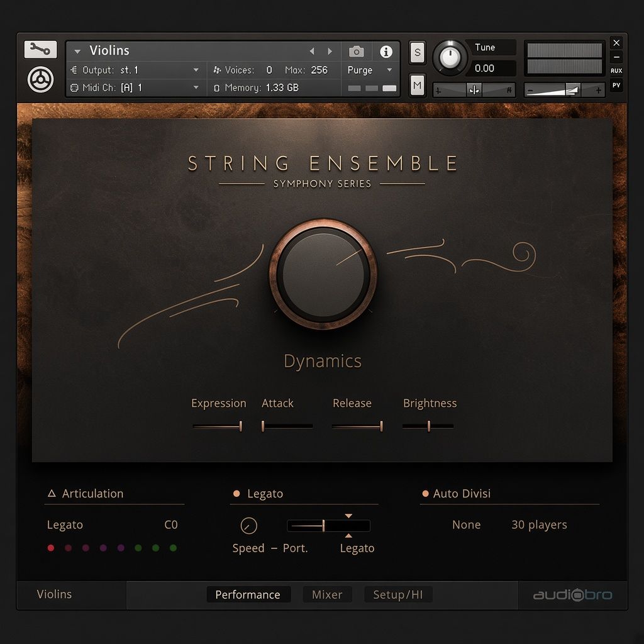Viewport: 644px width, 644px height.
Task: Switch to the Setup/HI tab
Action: pos(397,594)
